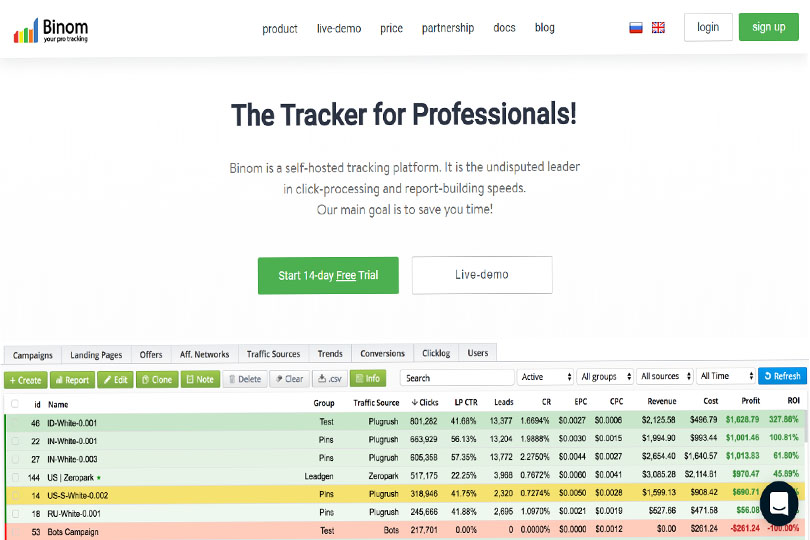Click the Clear toolbar button
The image size is (810, 540).
tap(289, 379)
